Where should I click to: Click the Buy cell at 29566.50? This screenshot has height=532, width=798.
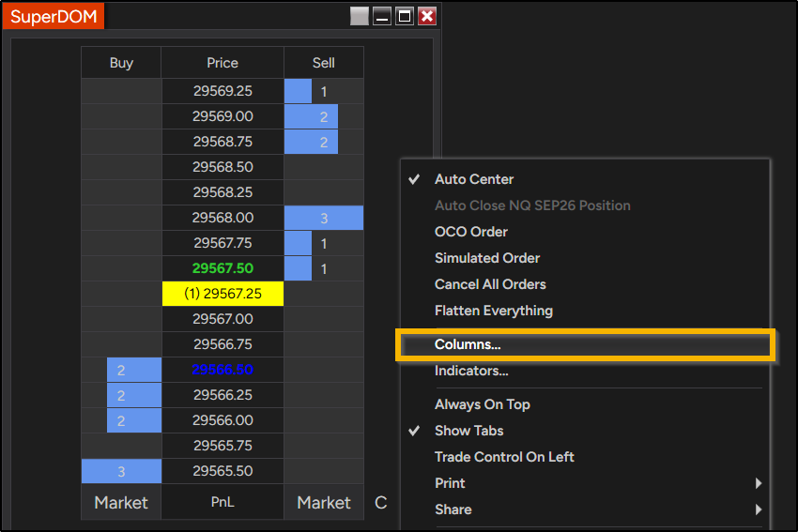(x=121, y=370)
